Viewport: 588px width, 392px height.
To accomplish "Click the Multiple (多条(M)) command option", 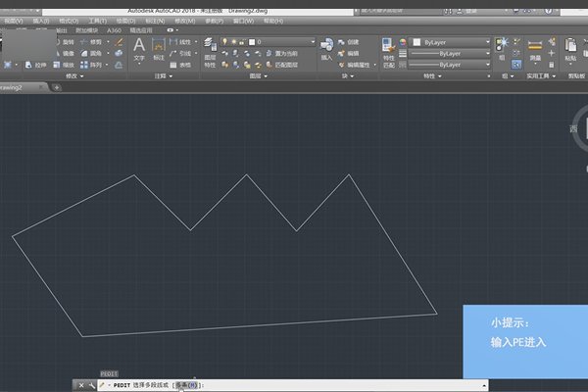I will (x=184, y=386).
